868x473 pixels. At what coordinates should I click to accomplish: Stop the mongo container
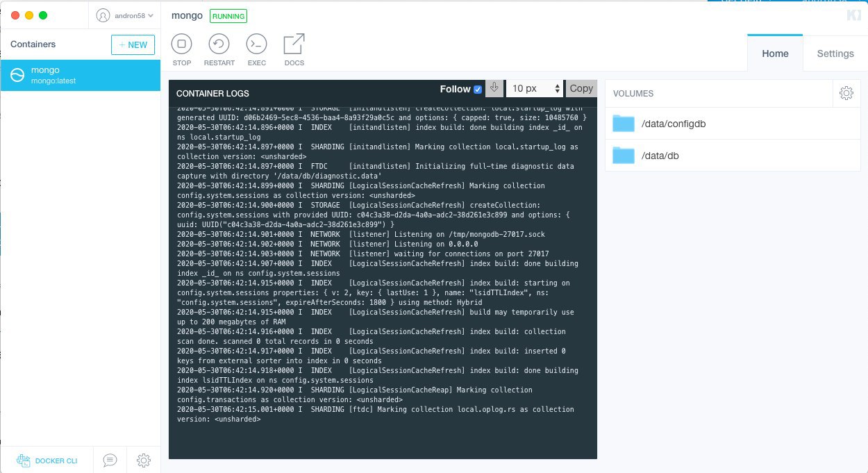tap(182, 44)
